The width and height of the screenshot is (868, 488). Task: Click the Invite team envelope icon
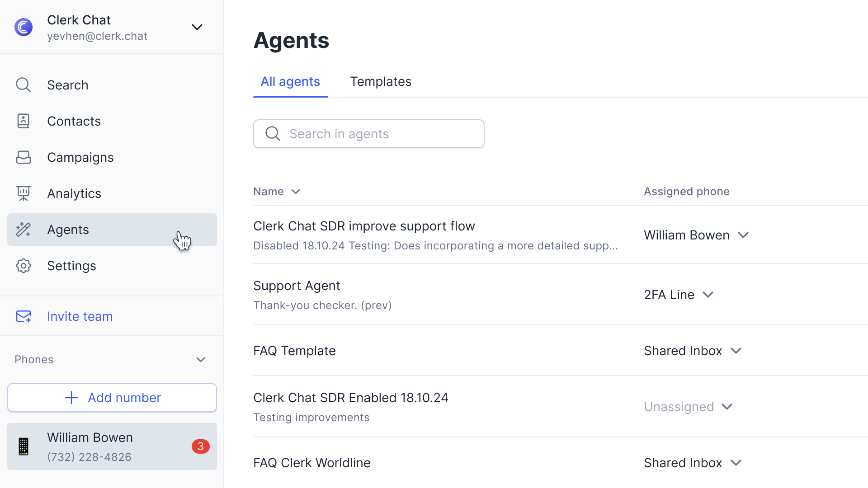tap(24, 316)
